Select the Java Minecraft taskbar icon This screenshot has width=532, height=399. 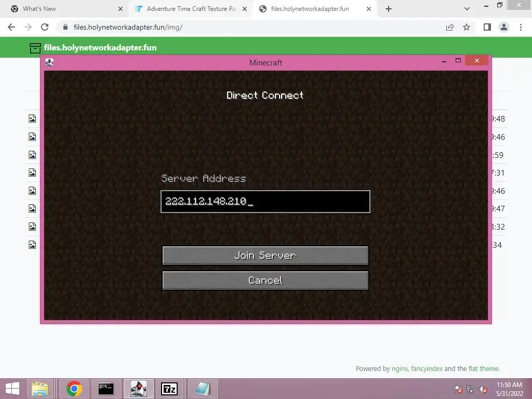tap(138, 389)
